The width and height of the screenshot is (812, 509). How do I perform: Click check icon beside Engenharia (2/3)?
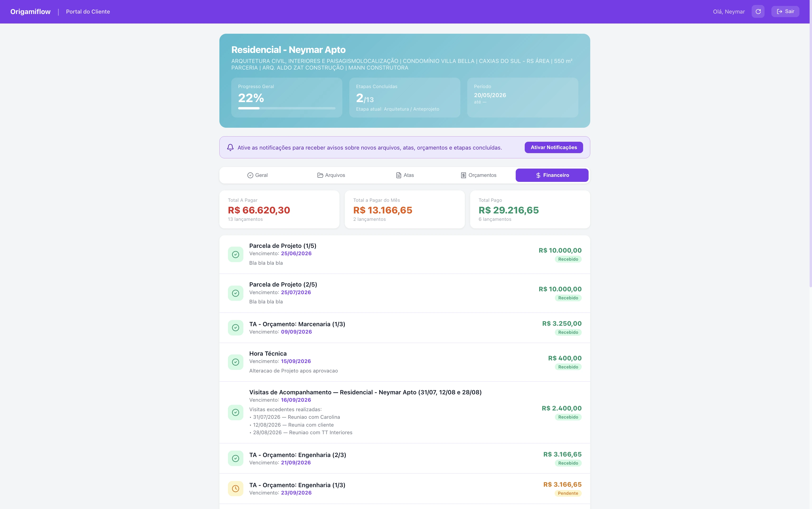(236, 458)
